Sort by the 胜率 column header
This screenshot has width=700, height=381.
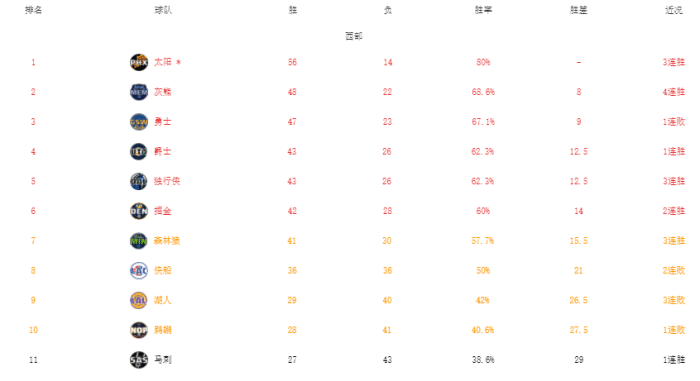[x=483, y=10]
